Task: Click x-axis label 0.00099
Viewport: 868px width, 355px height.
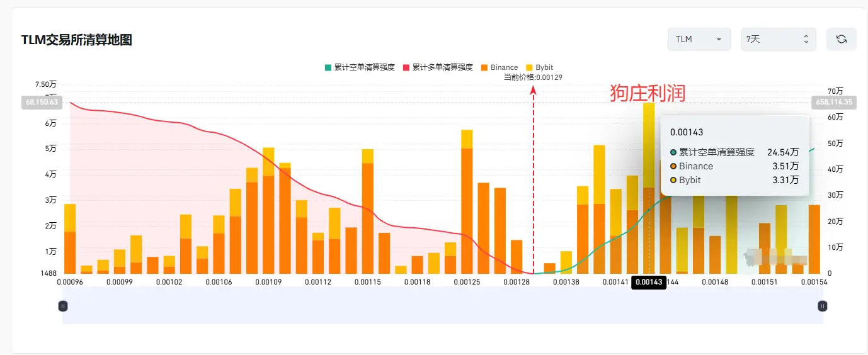Action: (x=119, y=282)
